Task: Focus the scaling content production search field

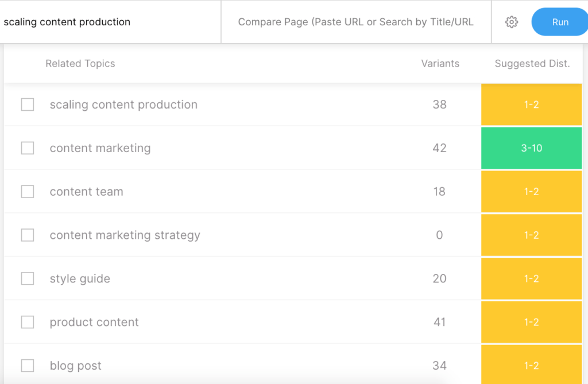Action: click(x=109, y=22)
